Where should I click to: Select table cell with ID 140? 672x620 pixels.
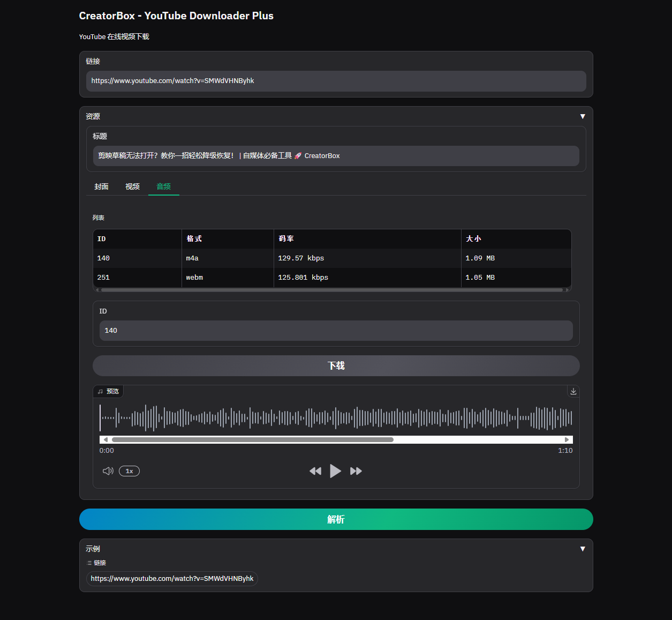point(138,258)
